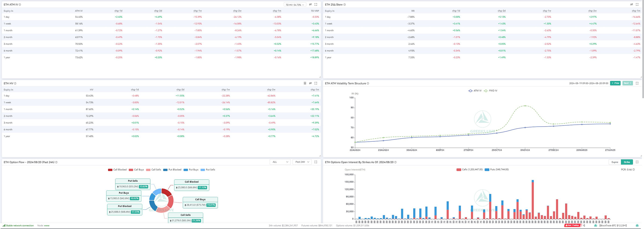Sort ETH ATM IV table by 7D VRP
This screenshot has height=229, width=644.
[x=315, y=11]
